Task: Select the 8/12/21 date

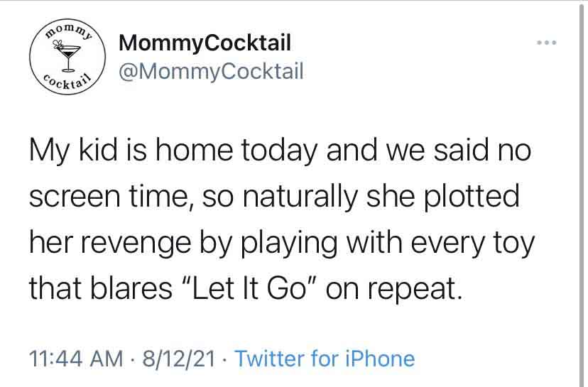Action: coord(179,358)
